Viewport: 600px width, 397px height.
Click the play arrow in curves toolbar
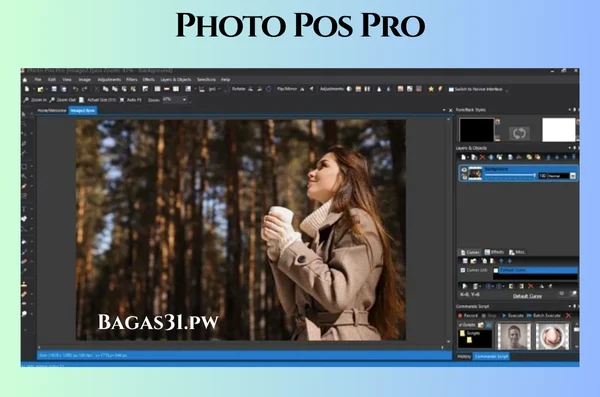pyautogui.click(x=464, y=286)
